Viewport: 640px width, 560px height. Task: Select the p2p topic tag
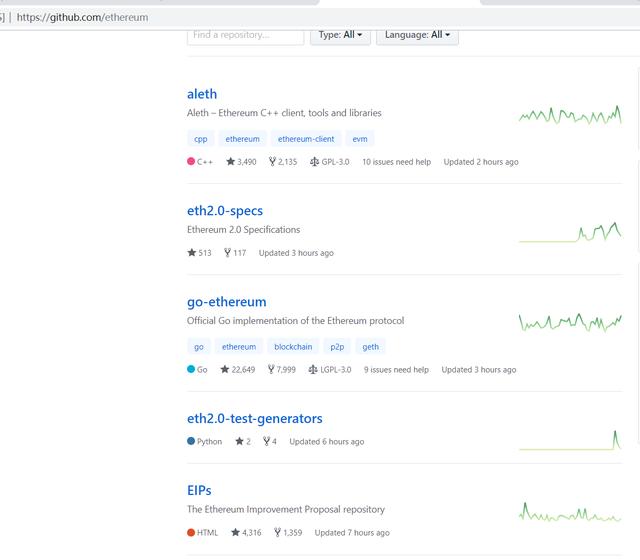pos(337,347)
